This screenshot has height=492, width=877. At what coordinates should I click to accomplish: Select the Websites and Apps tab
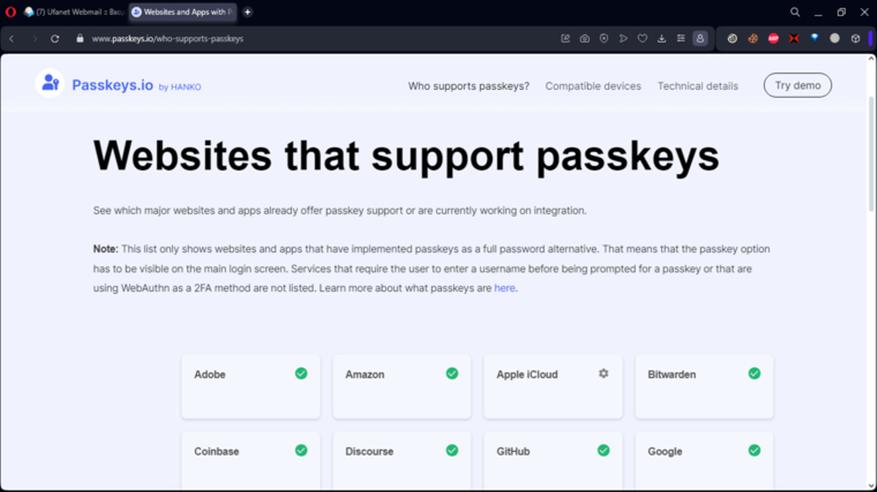tap(182, 12)
